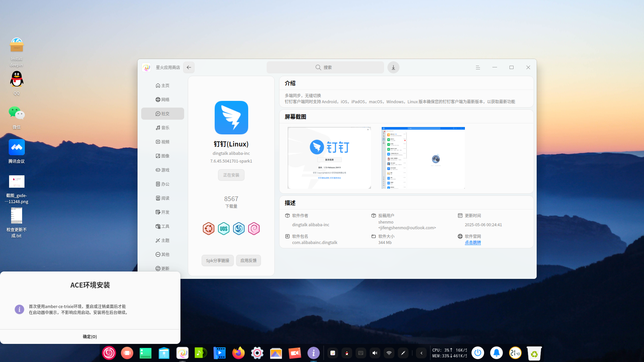Viewport: 644px width, 362px height.
Task: Open QQ desktop shortcut
Action: click(16, 82)
